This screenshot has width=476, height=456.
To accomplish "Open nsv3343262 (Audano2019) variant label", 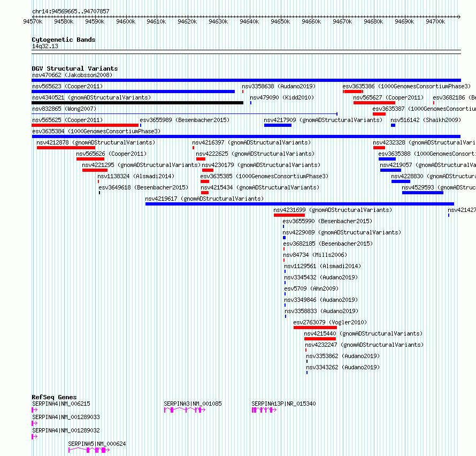I will 343,367.
